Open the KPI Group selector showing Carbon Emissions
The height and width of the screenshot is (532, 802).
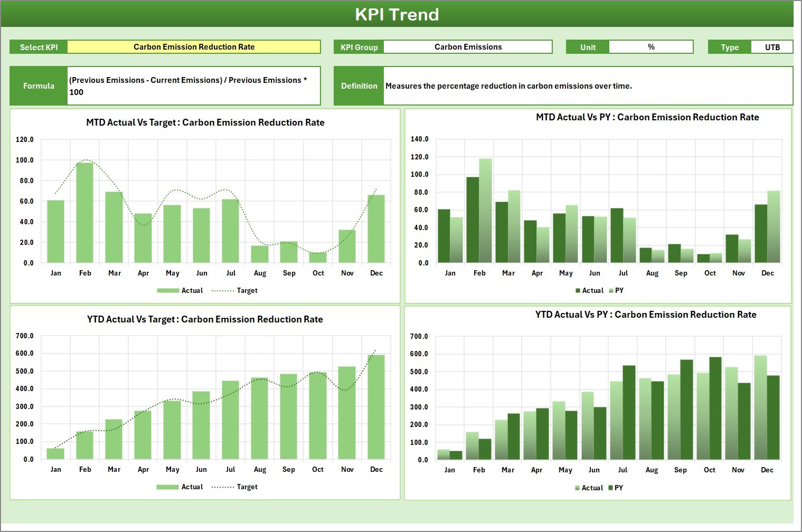(x=468, y=46)
